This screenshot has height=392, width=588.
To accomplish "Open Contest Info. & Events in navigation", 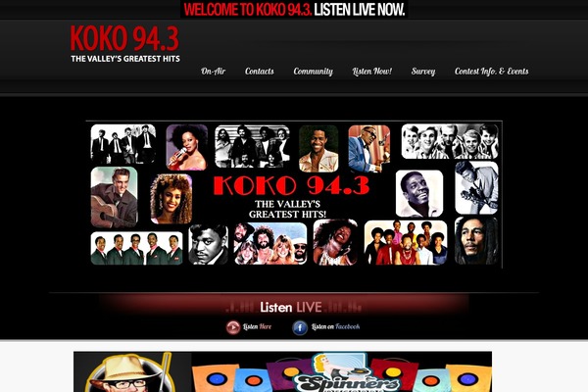I will (491, 72).
